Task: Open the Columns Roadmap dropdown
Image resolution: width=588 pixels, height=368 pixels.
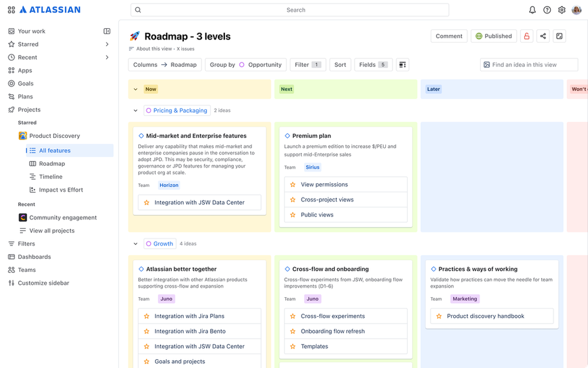Action: tap(165, 65)
